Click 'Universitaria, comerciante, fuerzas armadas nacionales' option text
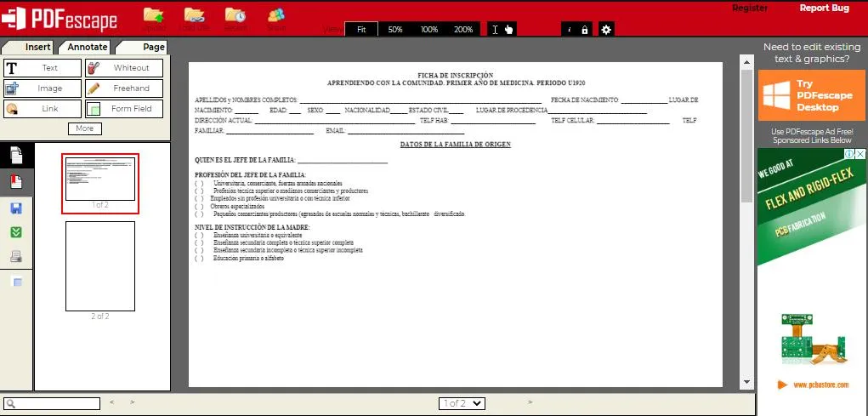The height and width of the screenshot is (416, 868). pos(278,184)
